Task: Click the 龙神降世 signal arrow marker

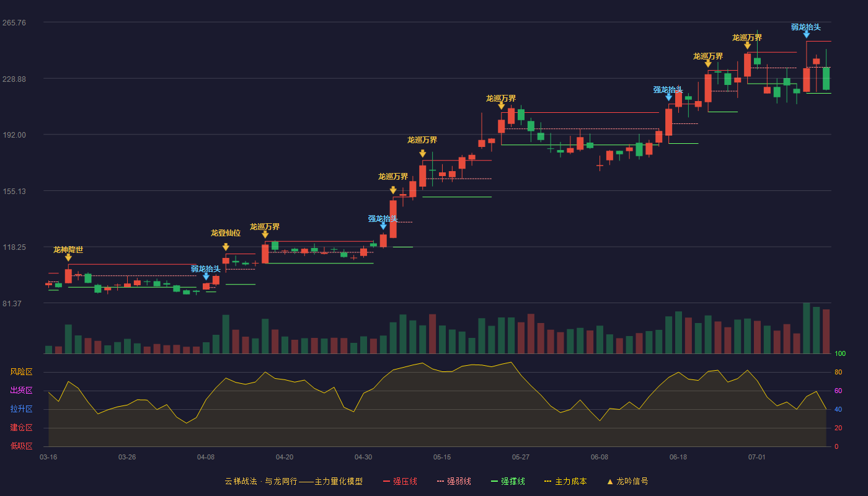Action: click(68, 257)
